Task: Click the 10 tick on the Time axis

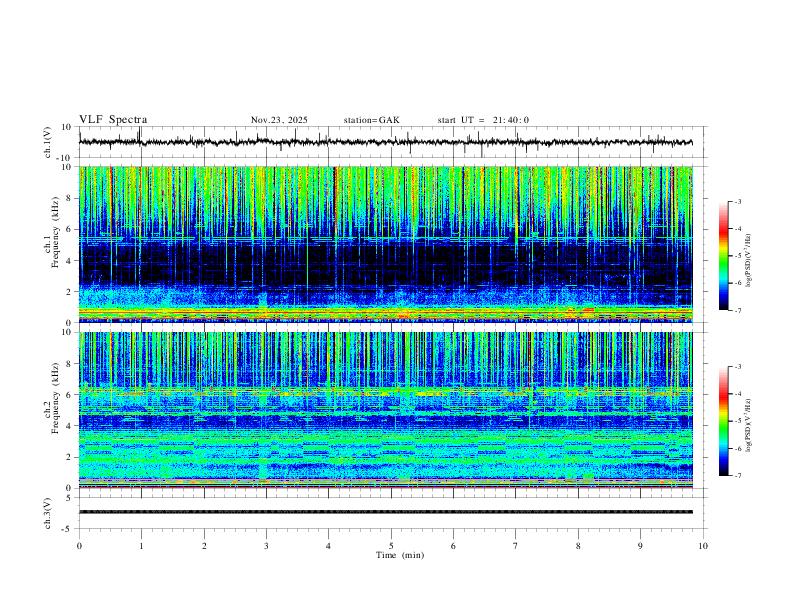Action: [703, 546]
